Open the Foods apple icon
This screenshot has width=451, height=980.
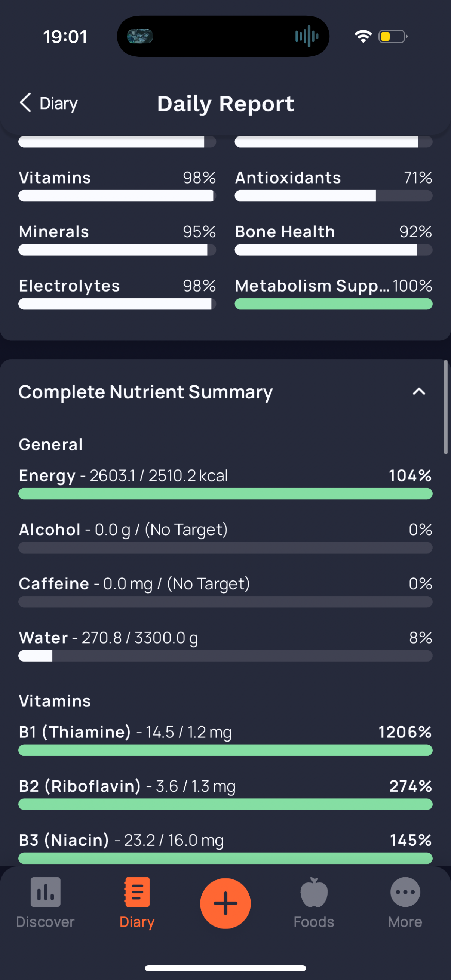point(314,892)
